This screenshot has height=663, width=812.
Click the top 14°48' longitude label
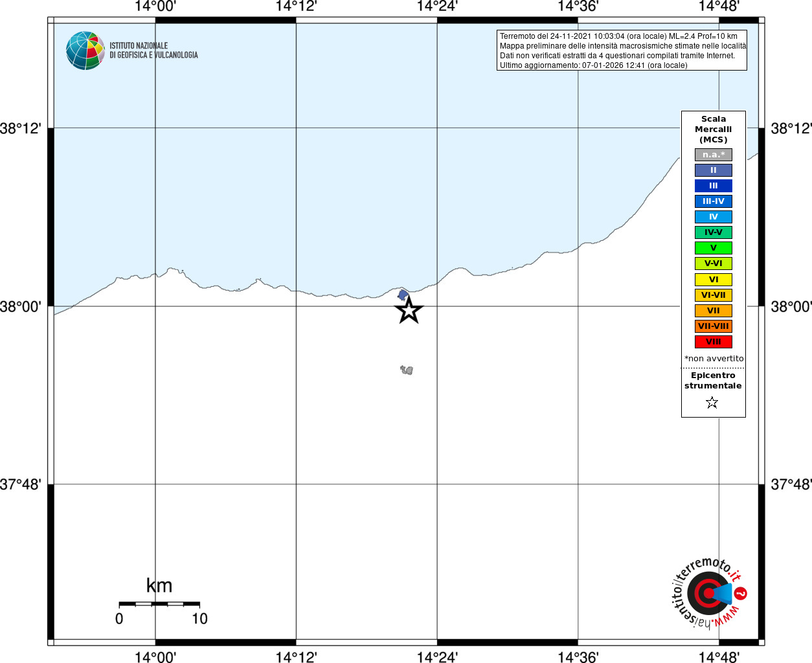719,6
